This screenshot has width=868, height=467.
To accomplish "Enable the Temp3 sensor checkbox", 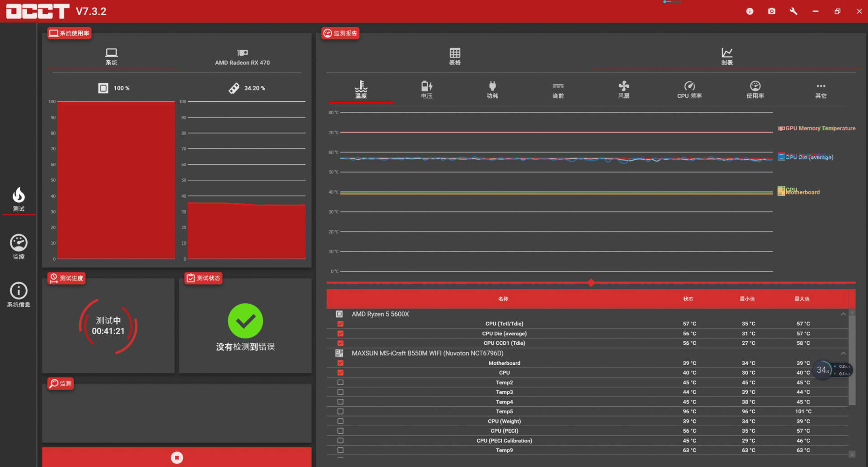I will [340, 392].
